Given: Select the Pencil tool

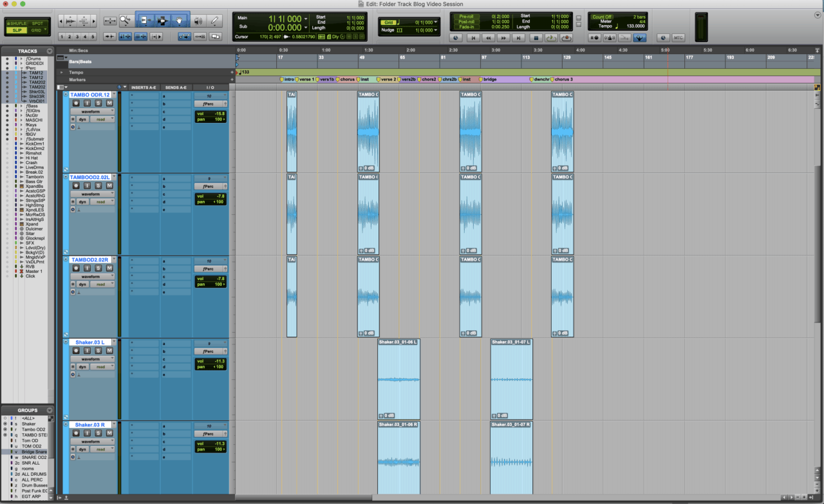Looking at the screenshot, I should click(x=214, y=21).
